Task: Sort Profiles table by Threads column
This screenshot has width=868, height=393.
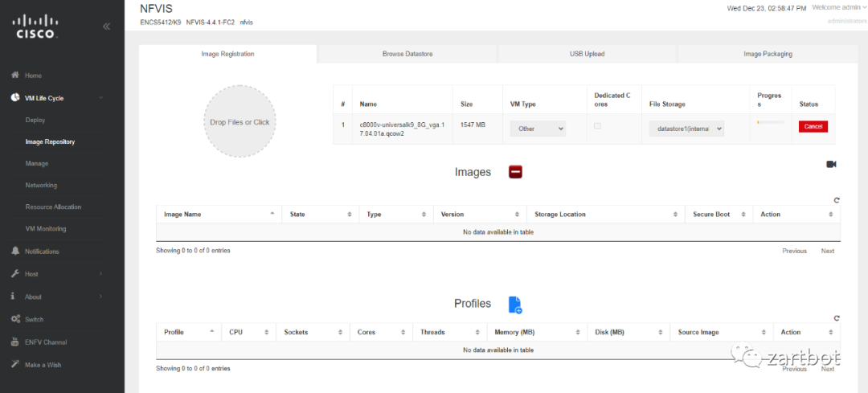Action: pos(450,332)
